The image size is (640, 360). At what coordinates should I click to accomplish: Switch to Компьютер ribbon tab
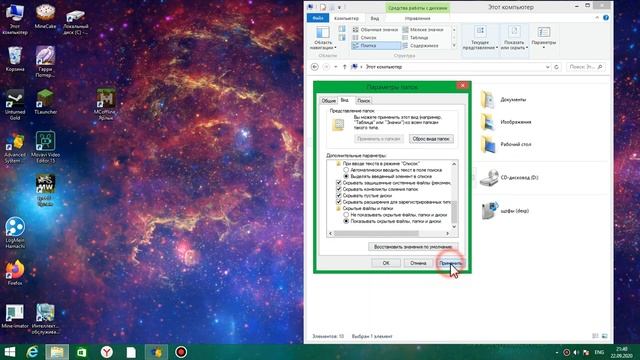coord(346,18)
